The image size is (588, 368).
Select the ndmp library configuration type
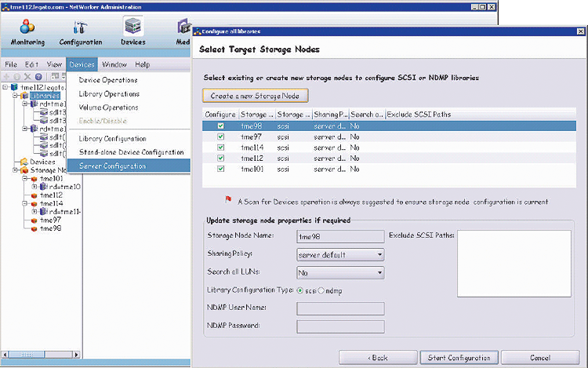tap(321, 290)
